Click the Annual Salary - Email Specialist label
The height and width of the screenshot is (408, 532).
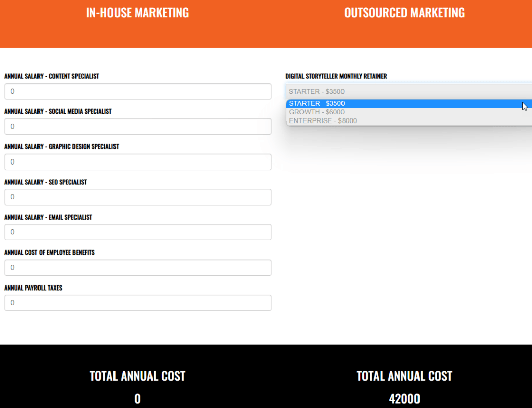click(48, 217)
